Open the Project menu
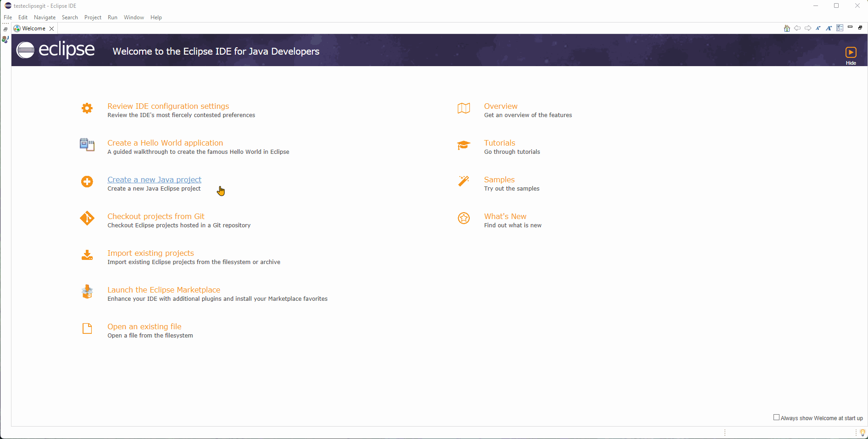Image resolution: width=868 pixels, height=439 pixels. pyautogui.click(x=93, y=17)
